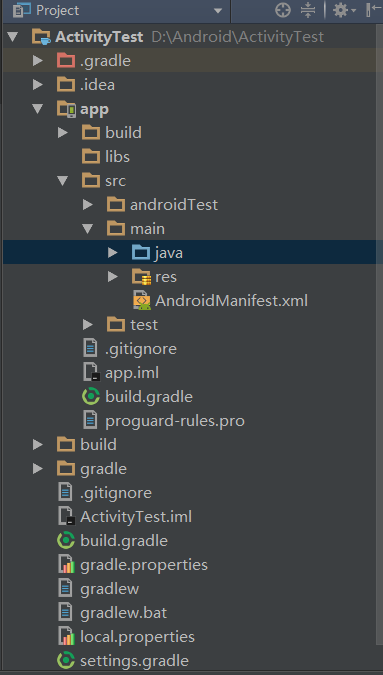Click the app build.gradle Gradle icon
Viewport: 383px width, 675px height.
(x=91, y=397)
